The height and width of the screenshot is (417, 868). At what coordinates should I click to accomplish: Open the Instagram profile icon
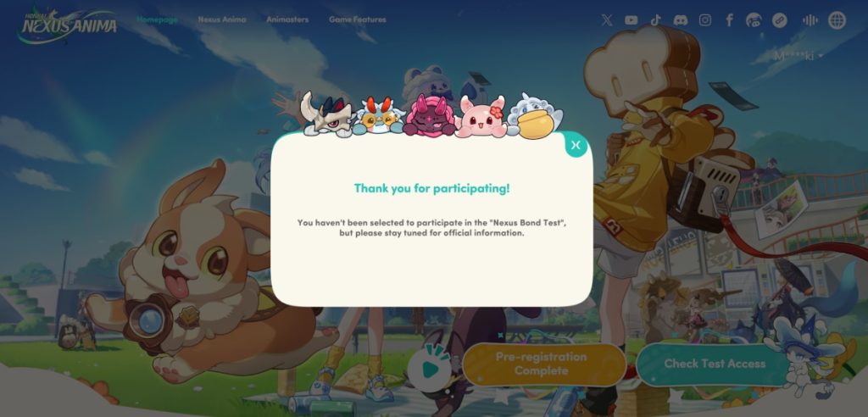coord(704,20)
